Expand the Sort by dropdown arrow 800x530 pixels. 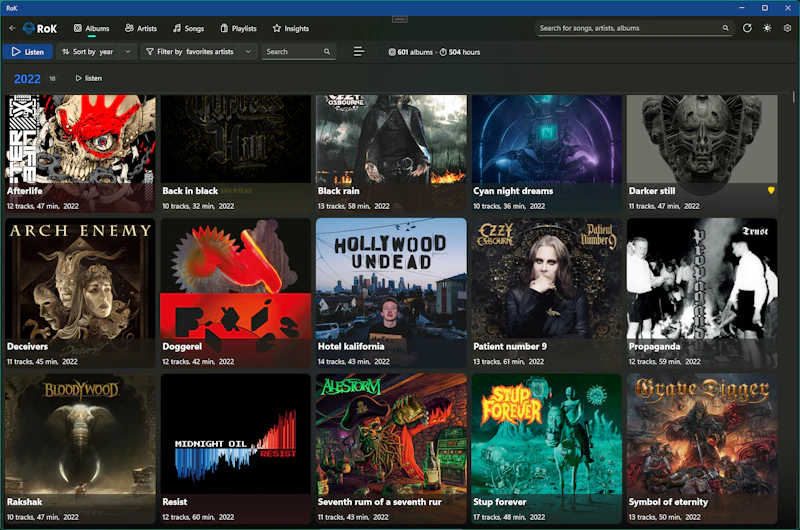(128, 52)
